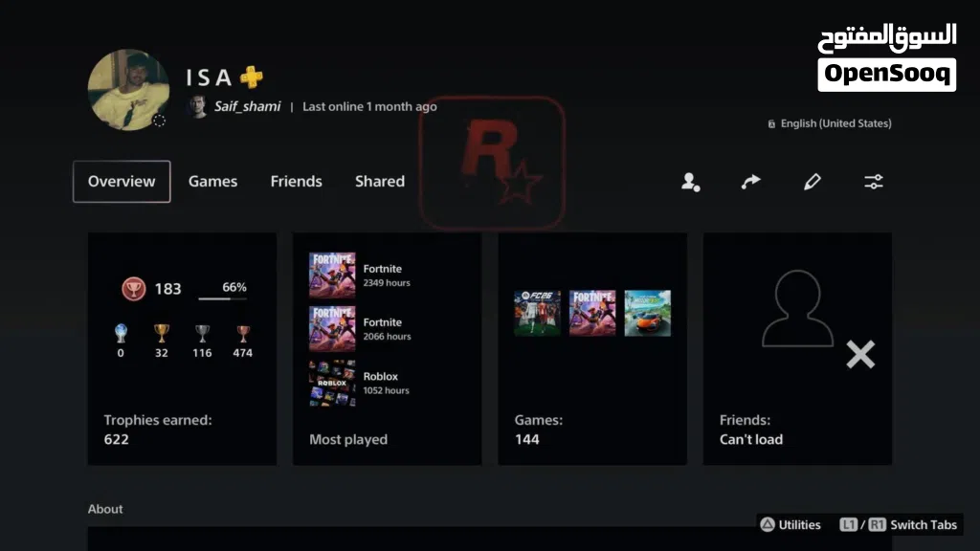Screen dimensions: 980x551
Task: Click the bronze trophy icon
Action: (x=242, y=333)
